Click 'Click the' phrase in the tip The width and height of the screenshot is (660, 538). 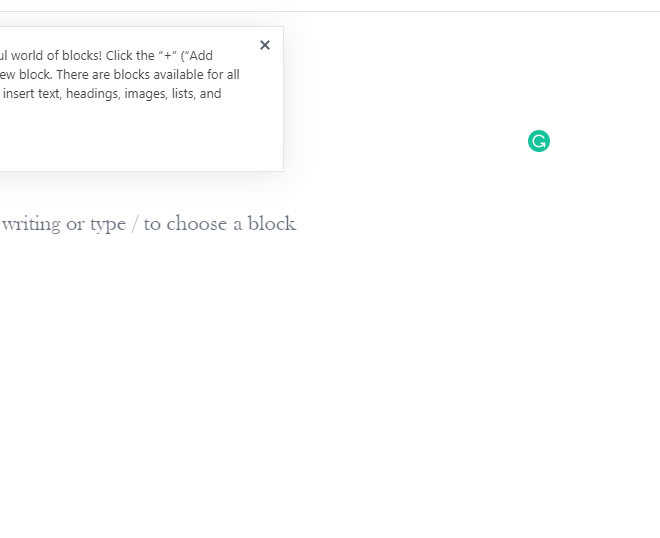130,56
